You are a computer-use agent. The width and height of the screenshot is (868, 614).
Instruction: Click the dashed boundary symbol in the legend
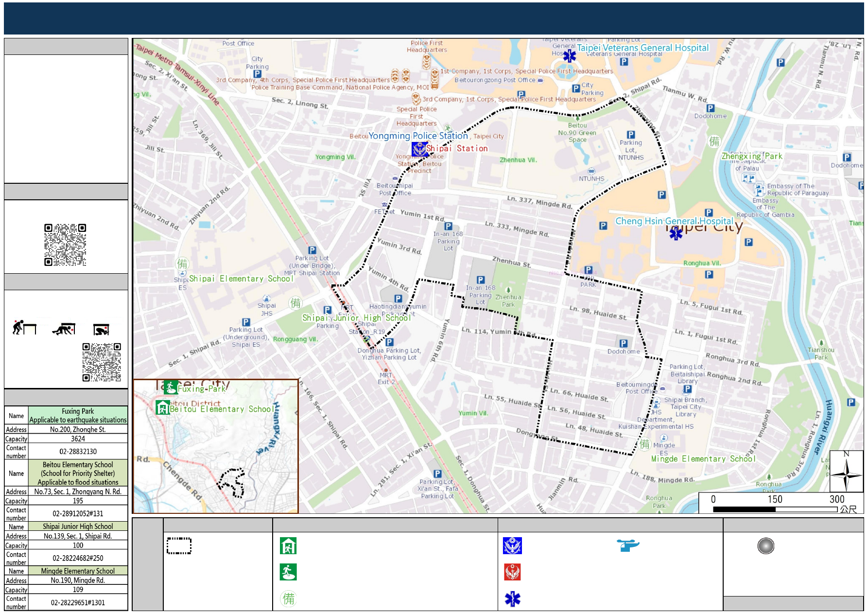[x=179, y=546]
